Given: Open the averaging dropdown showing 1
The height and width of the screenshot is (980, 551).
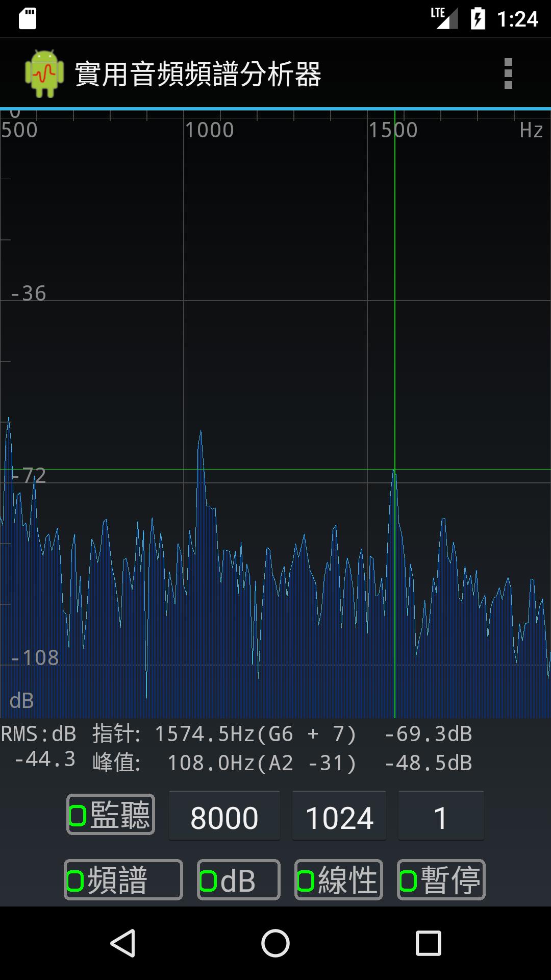Looking at the screenshot, I should point(441,816).
